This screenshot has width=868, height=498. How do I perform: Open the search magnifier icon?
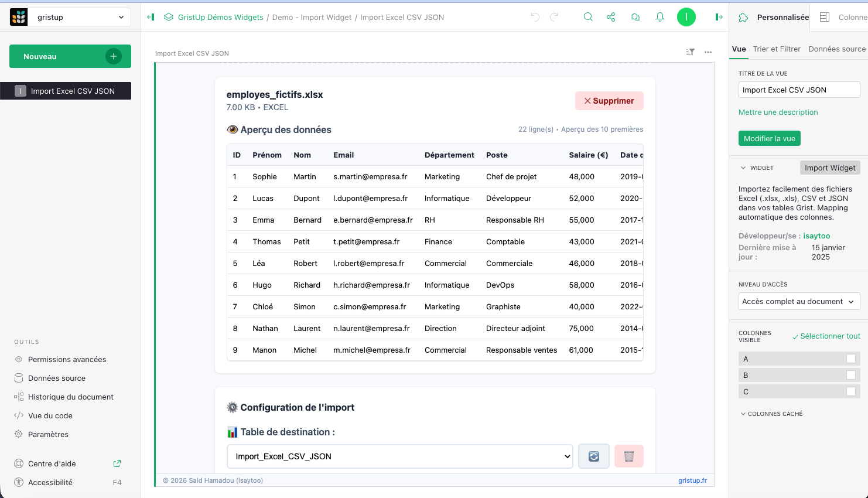click(x=588, y=17)
